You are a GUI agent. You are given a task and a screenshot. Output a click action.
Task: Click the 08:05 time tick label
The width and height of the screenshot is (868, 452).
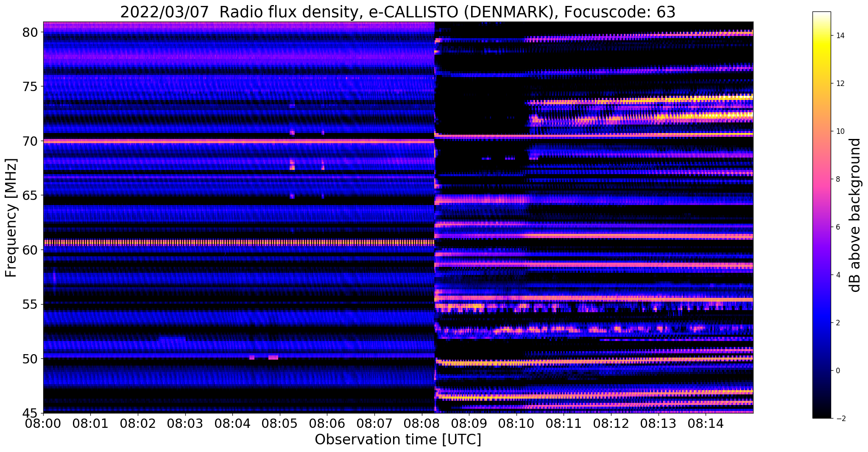280,423
